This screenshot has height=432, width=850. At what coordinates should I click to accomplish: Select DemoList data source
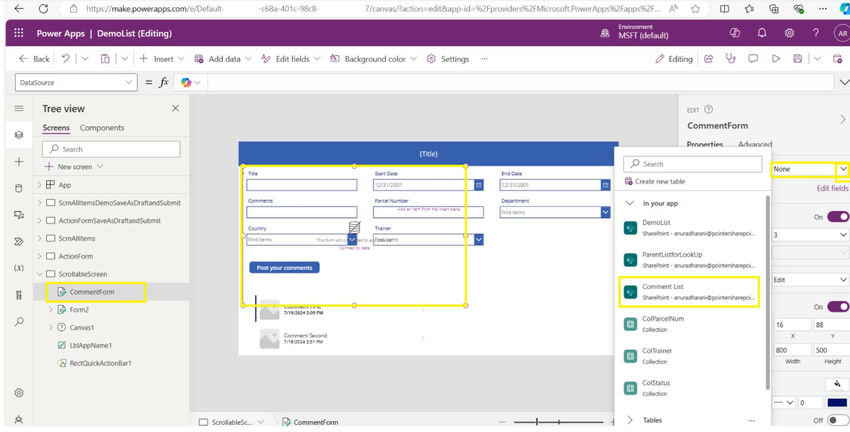[x=688, y=228]
